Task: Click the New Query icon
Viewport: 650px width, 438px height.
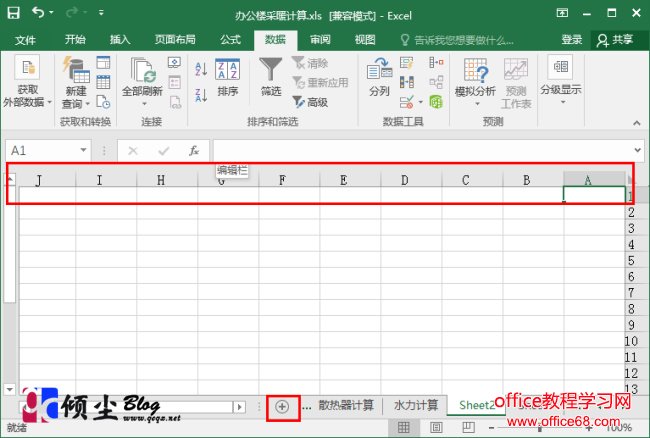Action: pos(76,71)
